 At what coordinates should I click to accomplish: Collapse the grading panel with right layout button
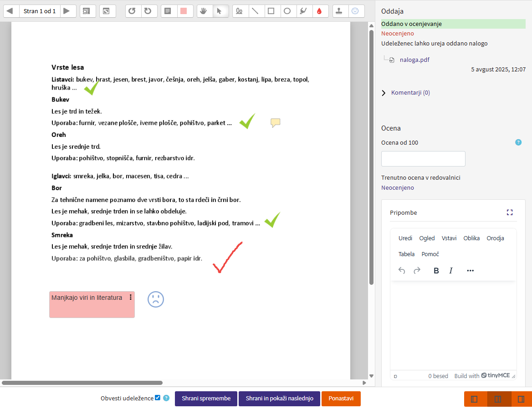521,399
